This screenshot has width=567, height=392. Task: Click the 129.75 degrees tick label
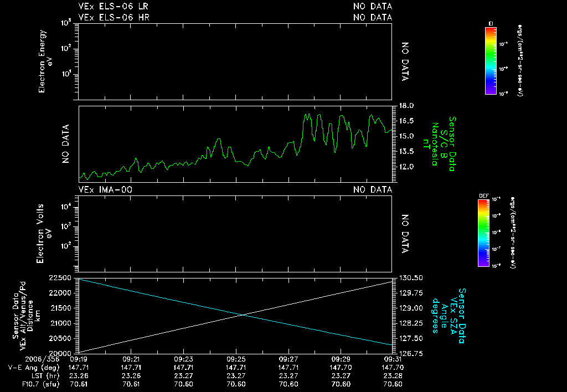tap(411, 293)
